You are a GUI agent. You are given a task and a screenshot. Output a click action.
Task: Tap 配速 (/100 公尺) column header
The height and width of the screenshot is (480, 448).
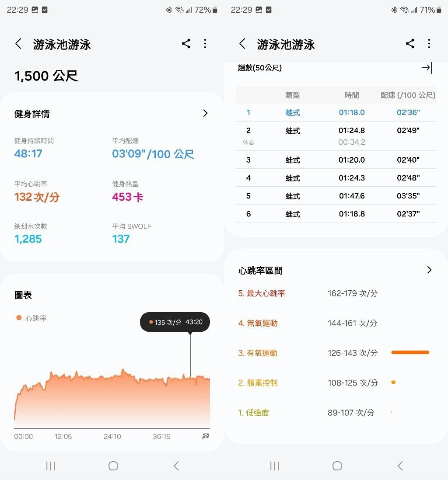408,95
